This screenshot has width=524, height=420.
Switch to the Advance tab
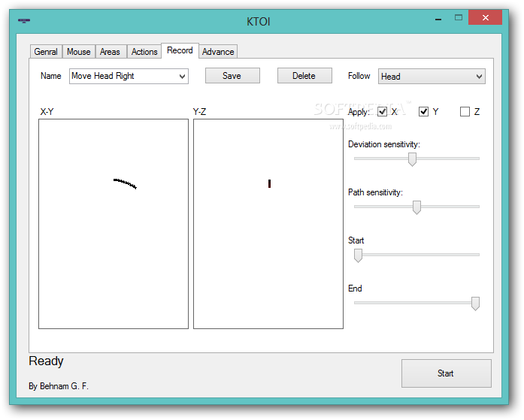(218, 52)
